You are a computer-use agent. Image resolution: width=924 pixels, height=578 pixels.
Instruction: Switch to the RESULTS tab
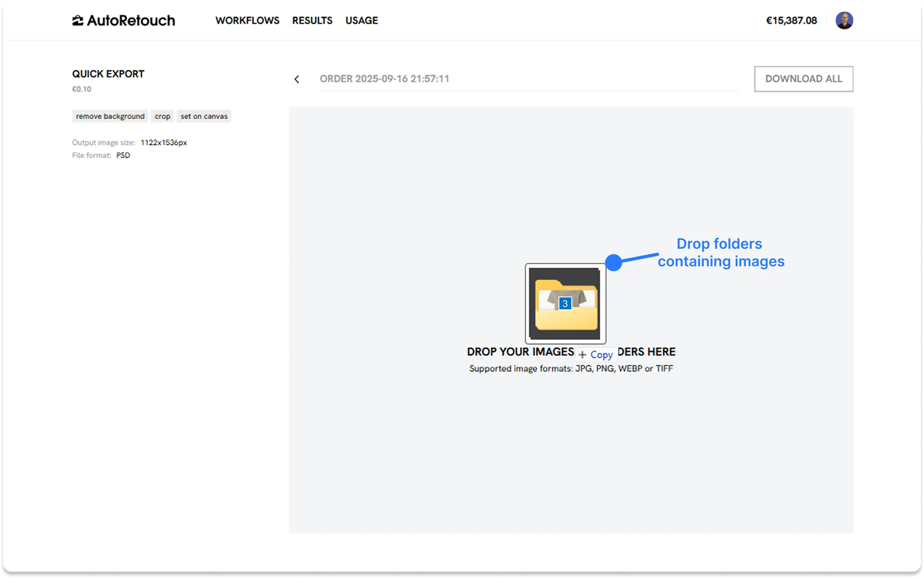tap(312, 20)
